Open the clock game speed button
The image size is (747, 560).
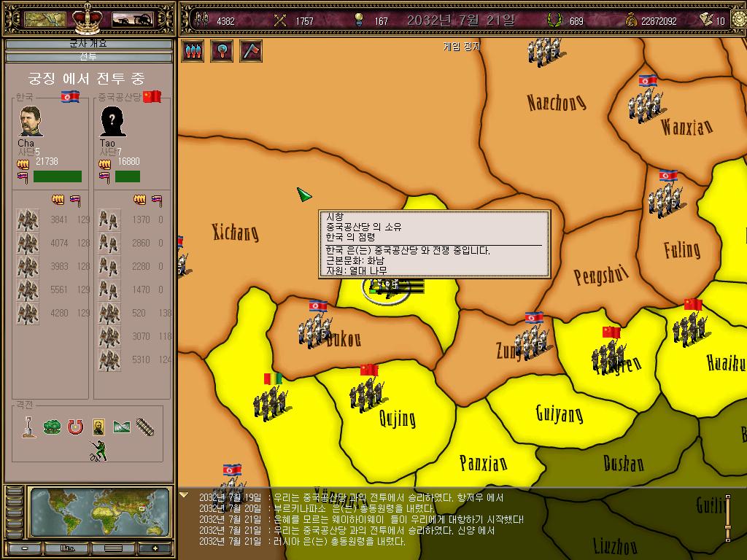click(739, 20)
